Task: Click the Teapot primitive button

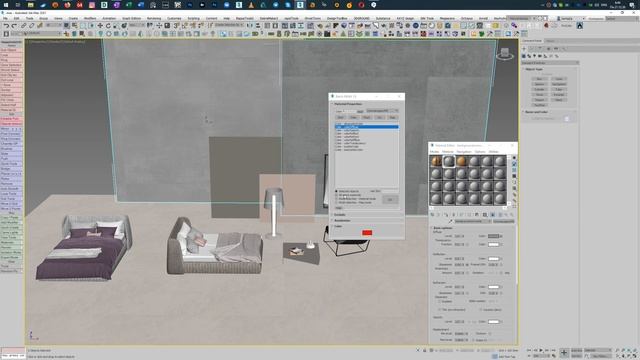Action: click(540, 100)
